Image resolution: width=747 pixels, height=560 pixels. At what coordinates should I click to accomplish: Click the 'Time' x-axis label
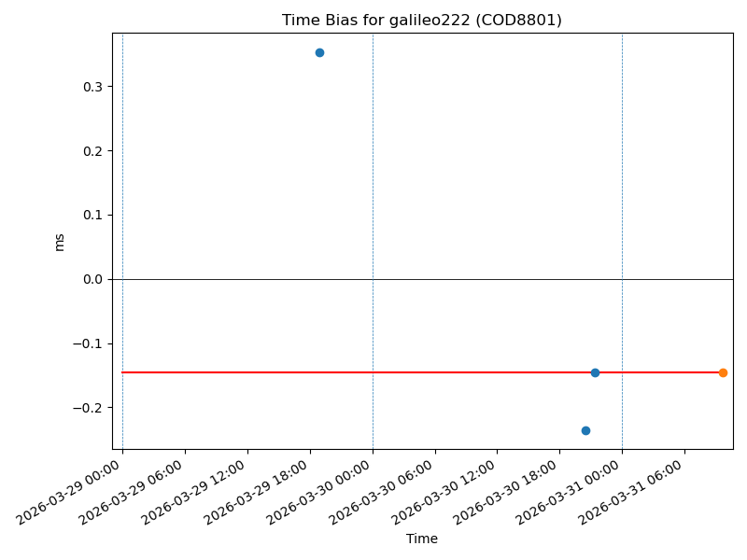(x=421, y=539)
